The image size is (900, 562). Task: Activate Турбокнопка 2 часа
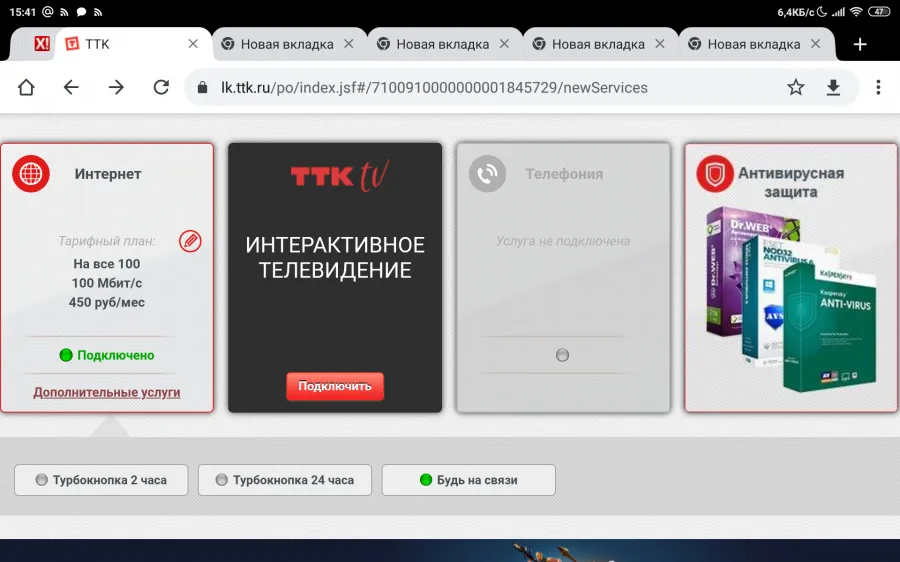[101, 480]
